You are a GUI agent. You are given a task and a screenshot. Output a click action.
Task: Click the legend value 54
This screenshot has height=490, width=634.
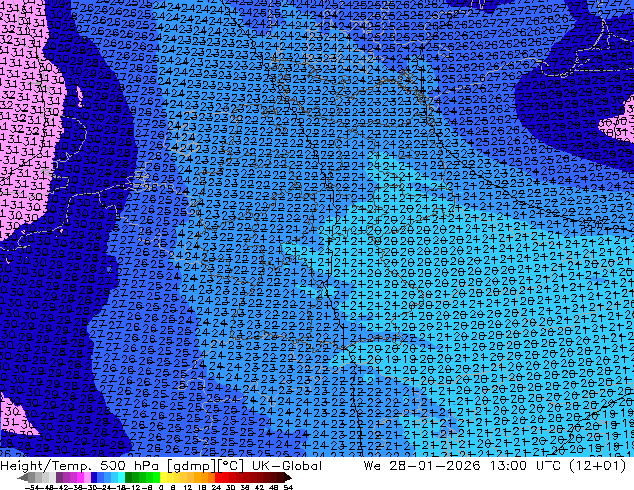[x=288, y=487]
